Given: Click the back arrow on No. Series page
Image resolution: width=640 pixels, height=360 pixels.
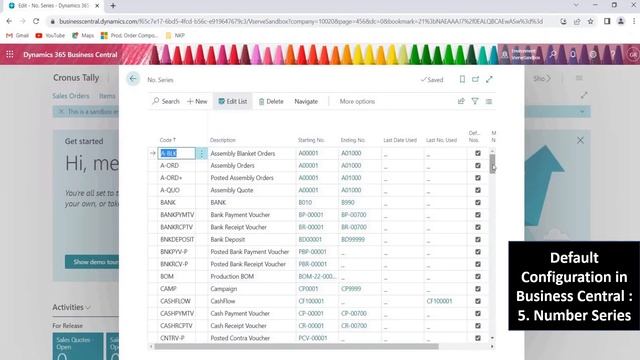Looking at the screenshot, I should 133,79.
